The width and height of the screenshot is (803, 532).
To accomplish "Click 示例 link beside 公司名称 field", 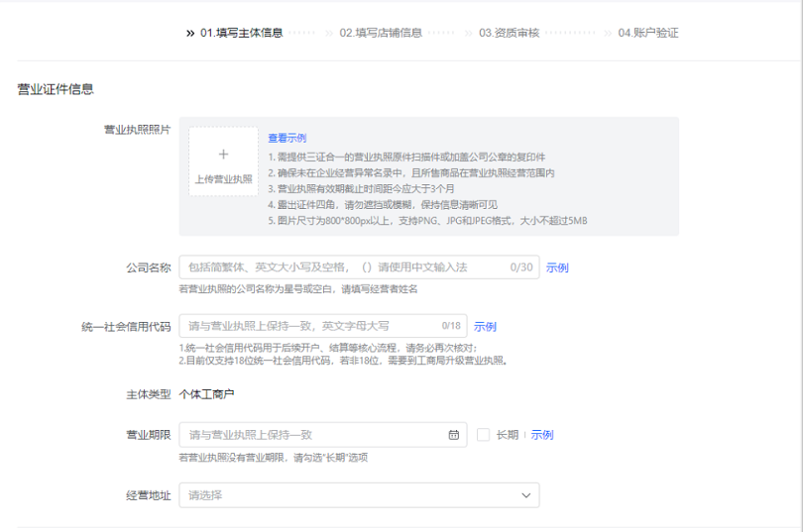I will 557,267.
